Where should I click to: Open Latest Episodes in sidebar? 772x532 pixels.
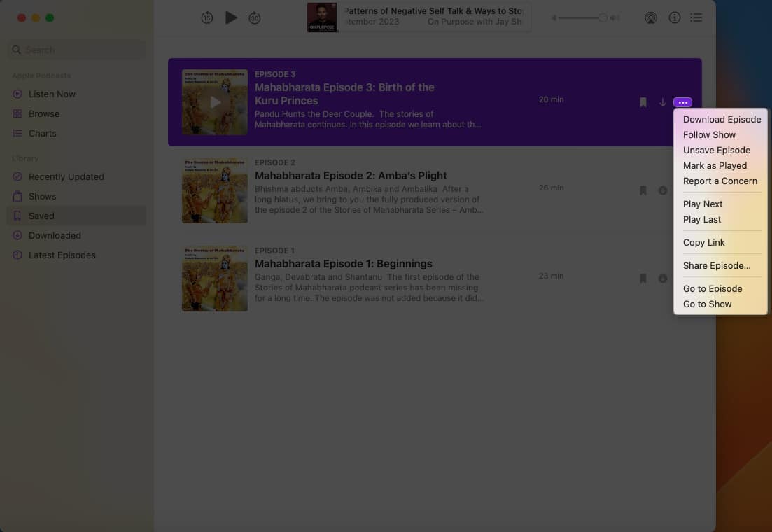[77, 255]
